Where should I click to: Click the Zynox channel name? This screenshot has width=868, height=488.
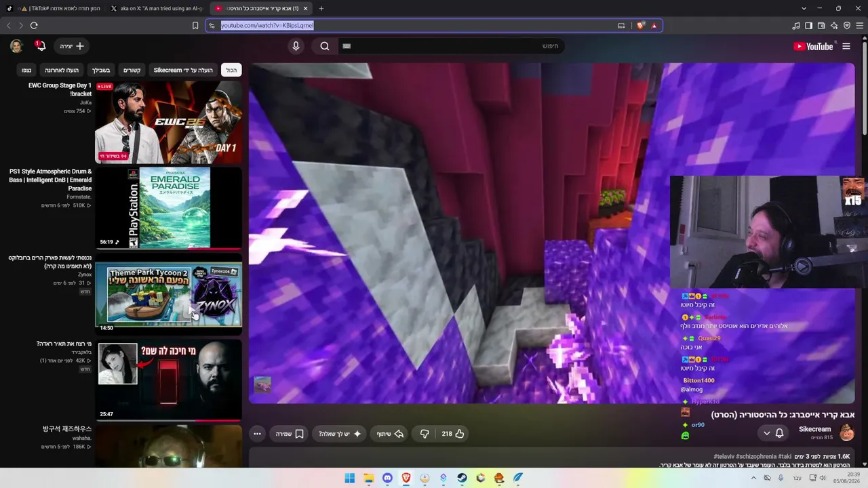[x=85, y=274]
